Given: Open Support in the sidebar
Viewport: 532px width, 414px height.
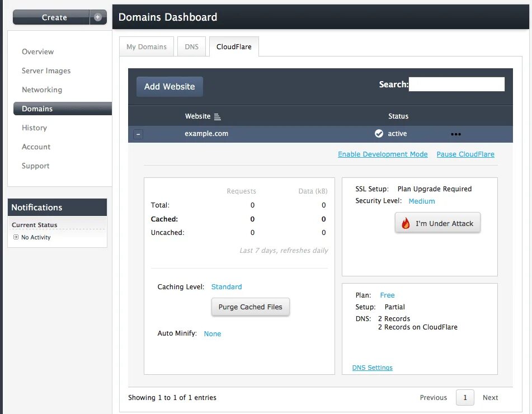Looking at the screenshot, I should click(x=35, y=166).
